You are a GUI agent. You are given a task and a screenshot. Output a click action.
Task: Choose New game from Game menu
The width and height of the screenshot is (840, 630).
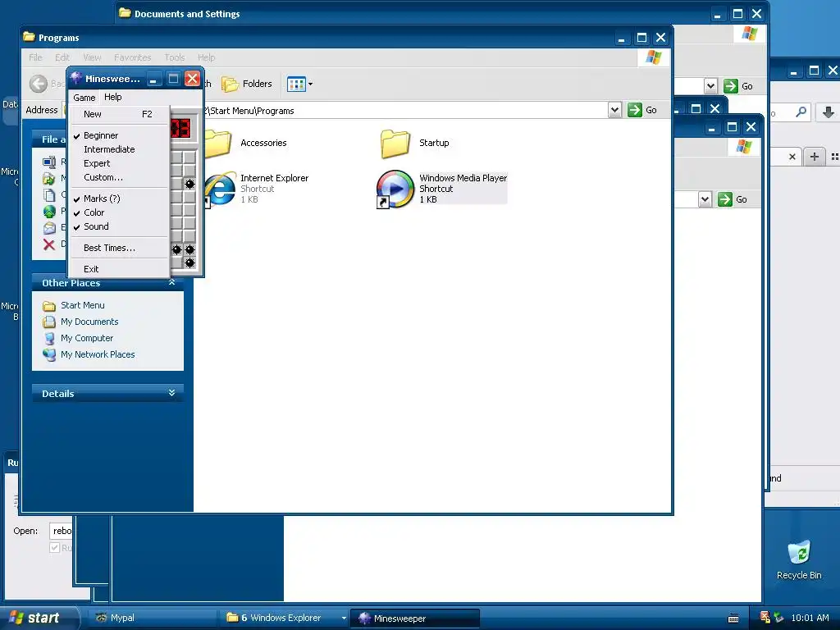[x=120, y=114]
